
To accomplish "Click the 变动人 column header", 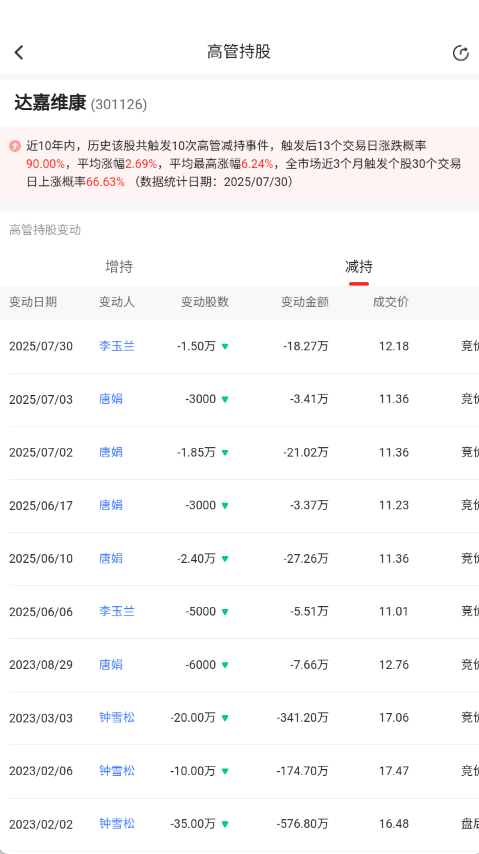I will (x=117, y=302).
